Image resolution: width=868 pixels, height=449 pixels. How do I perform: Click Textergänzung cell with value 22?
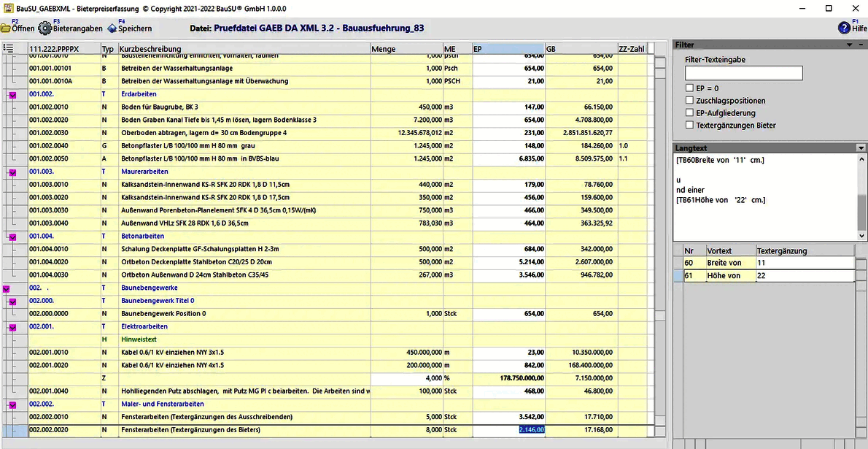(805, 275)
